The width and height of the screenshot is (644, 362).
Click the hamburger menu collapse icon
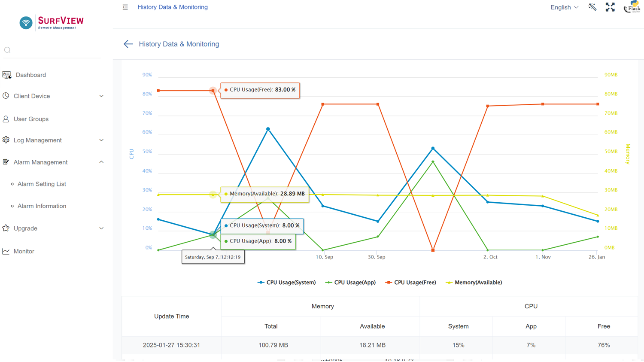click(125, 7)
